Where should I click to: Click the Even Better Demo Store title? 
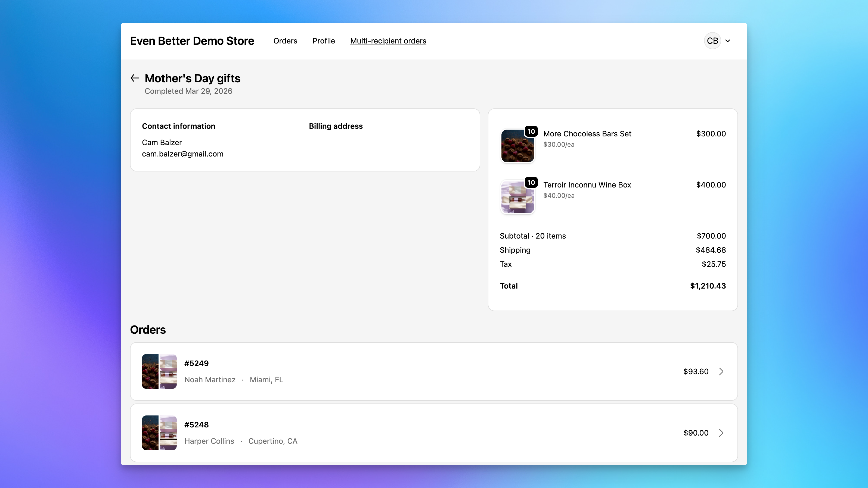coord(192,41)
